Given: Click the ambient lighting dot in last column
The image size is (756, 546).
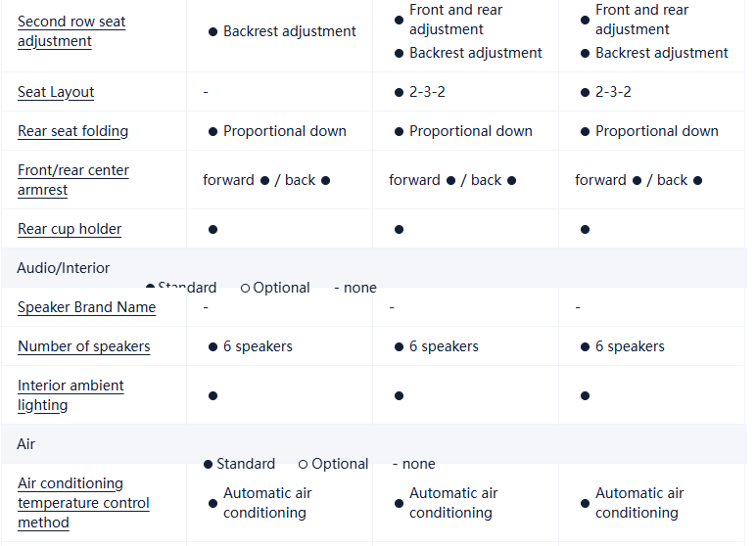Looking at the screenshot, I should (585, 395).
